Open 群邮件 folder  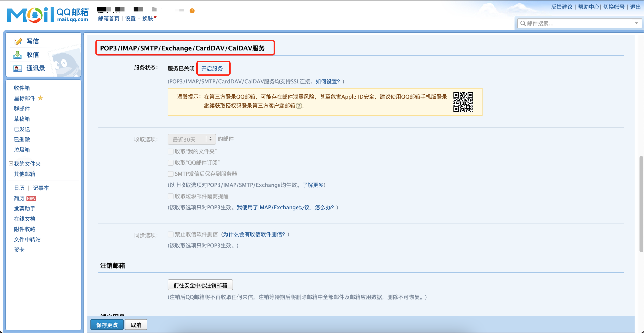coord(22,109)
